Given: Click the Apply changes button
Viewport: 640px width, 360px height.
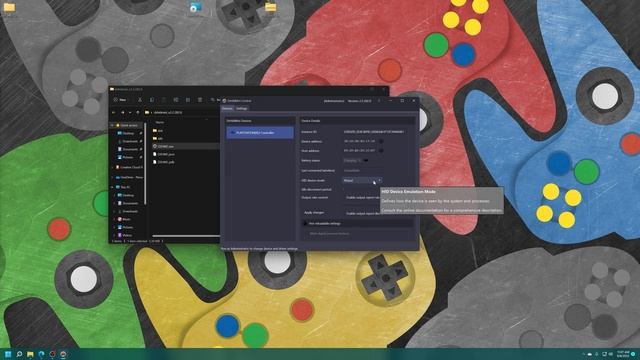Looking at the screenshot, I should [x=314, y=213].
